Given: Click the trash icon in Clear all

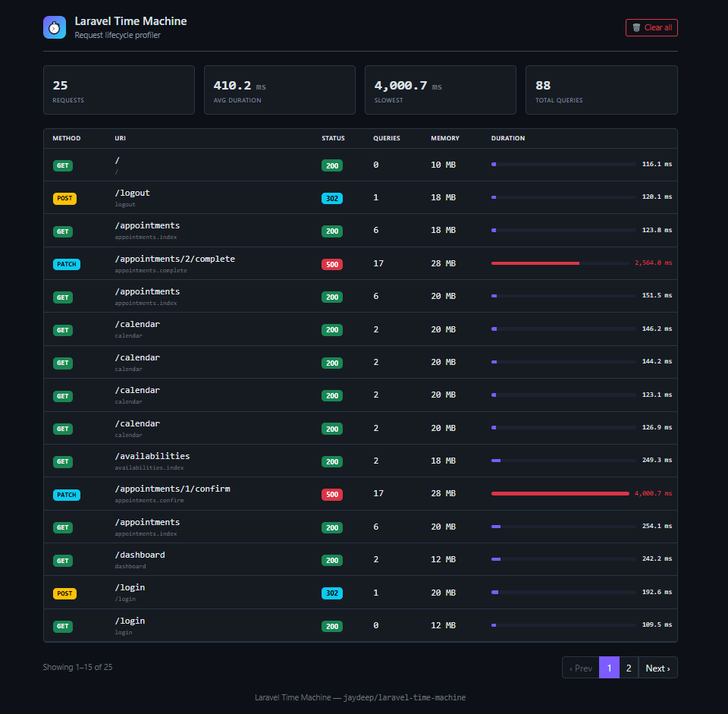Looking at the screenshot, I should point(636,27).
